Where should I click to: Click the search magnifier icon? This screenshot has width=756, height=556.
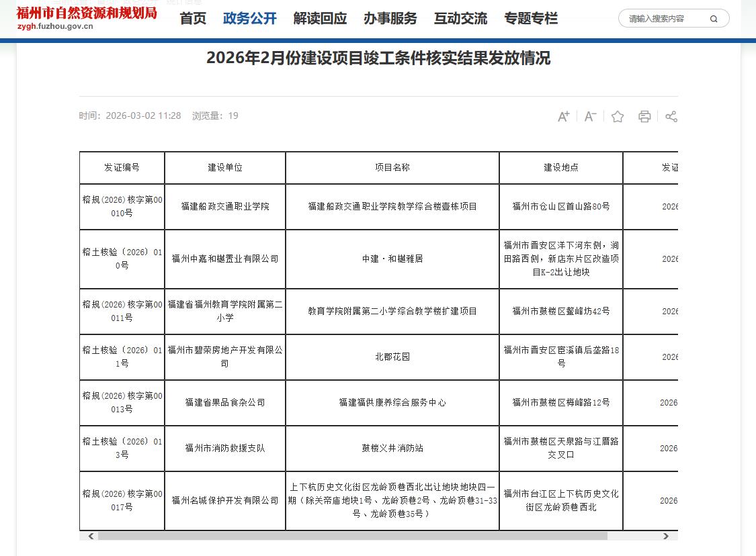[x=714, y=19]
